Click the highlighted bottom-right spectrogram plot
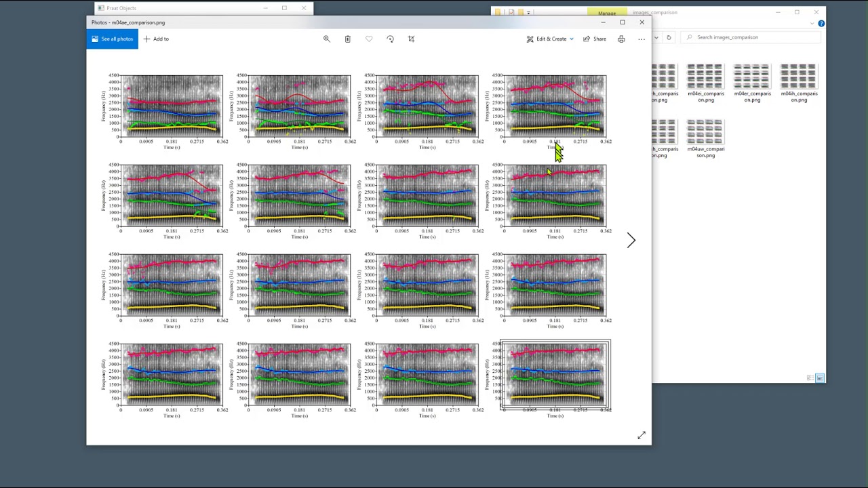This screenshot has height=488, width=868. coord(555,375)
